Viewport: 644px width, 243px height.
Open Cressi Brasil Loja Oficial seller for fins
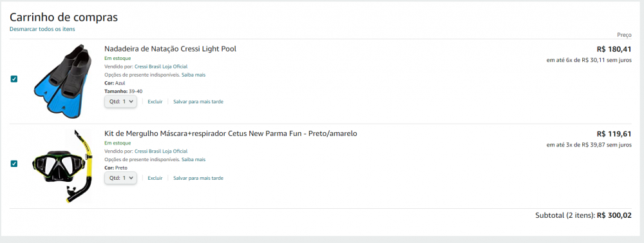[161, 66]
